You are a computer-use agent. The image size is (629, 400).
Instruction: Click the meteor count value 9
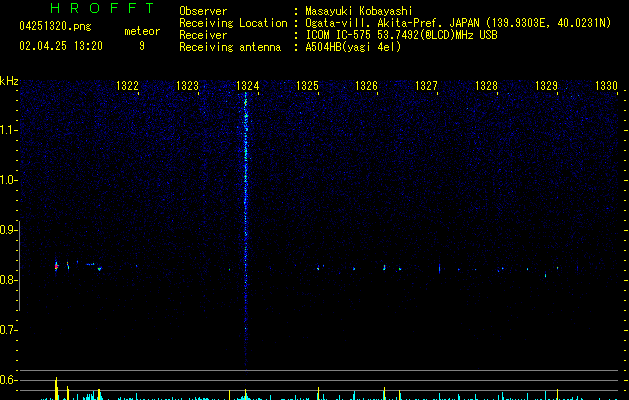tap(142, 46)
